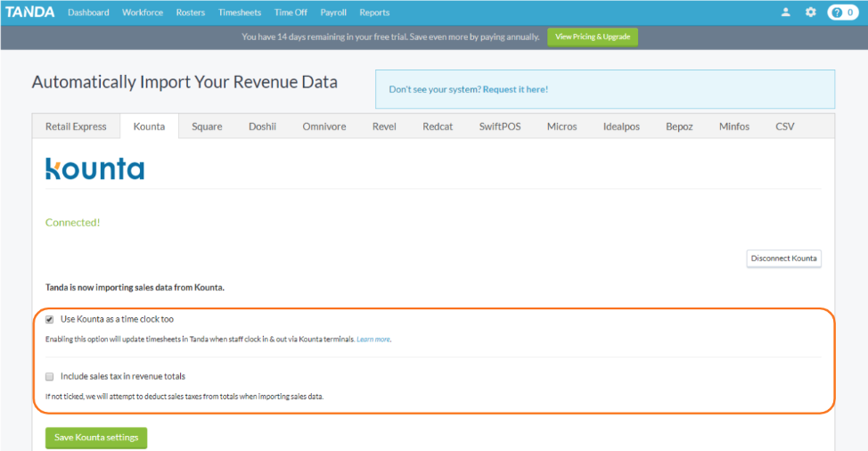Select the Kounta tab

[x=149, y=127]
